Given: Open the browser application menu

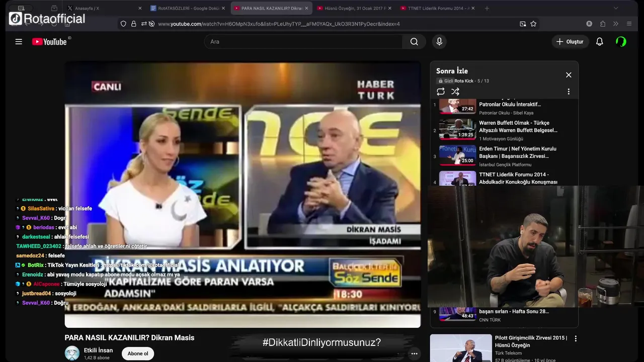Looking at the screenshot, I should click(x=629, y=24).
